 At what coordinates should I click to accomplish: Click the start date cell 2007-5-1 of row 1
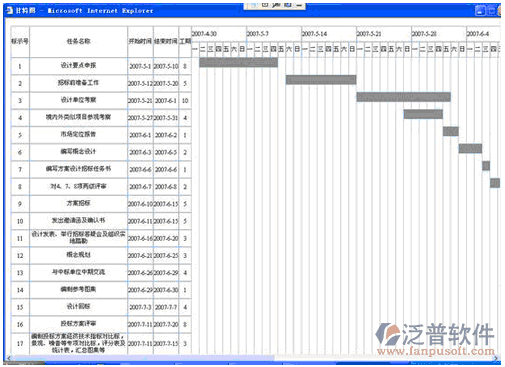pyautogui.click(x=140, y=66)
